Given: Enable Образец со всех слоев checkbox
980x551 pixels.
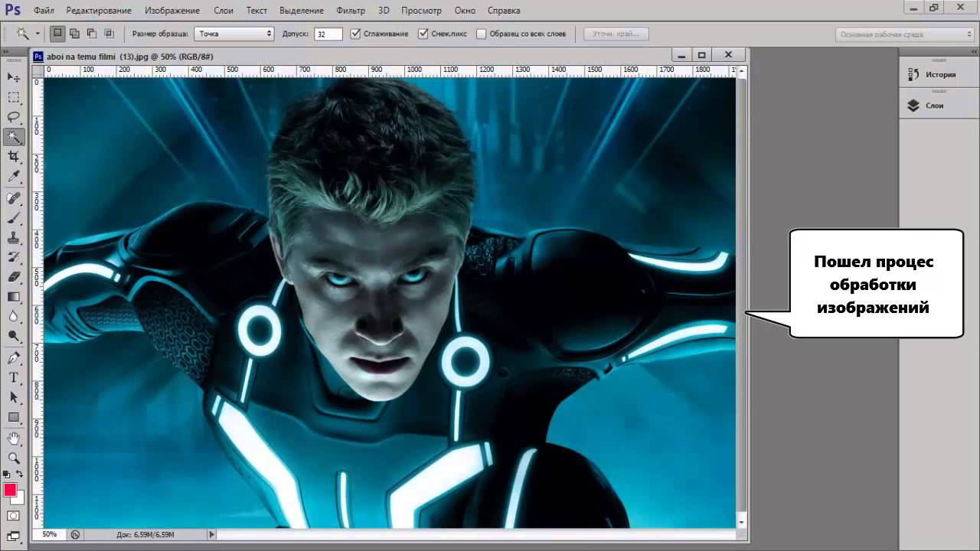Looking at the screenshot, I should point(482,34).
